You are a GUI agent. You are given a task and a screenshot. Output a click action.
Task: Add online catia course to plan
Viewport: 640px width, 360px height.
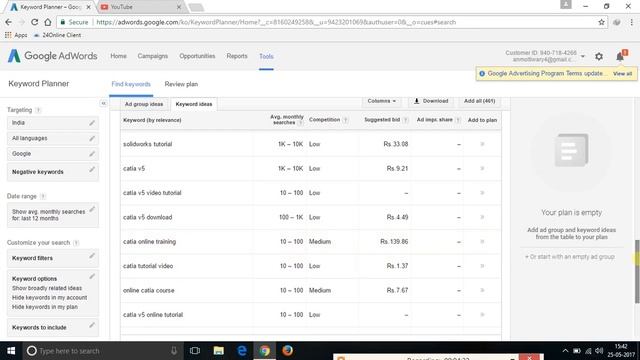482,290
